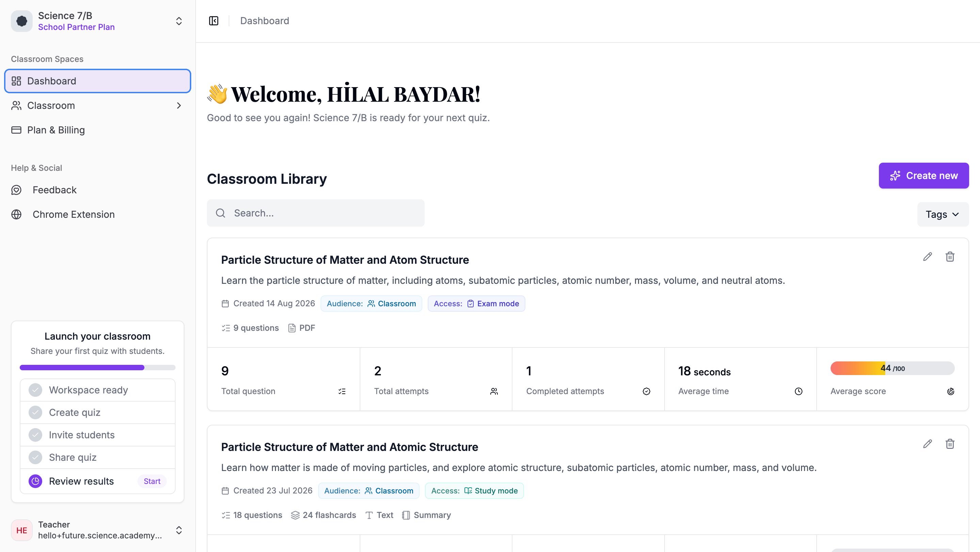Toggle the Share quiz checkmark

click(x=35, y=457)
